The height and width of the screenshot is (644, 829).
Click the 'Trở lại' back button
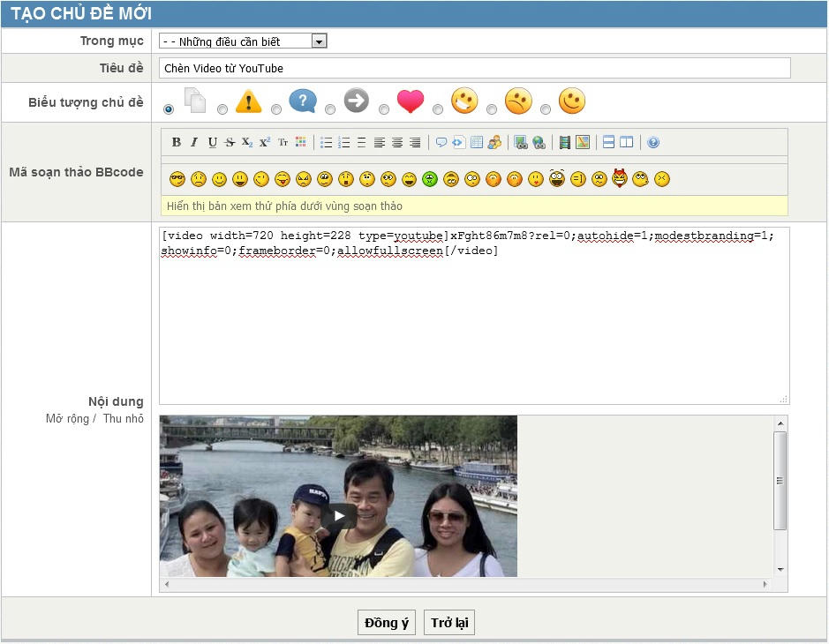click(x=449, y=622)
